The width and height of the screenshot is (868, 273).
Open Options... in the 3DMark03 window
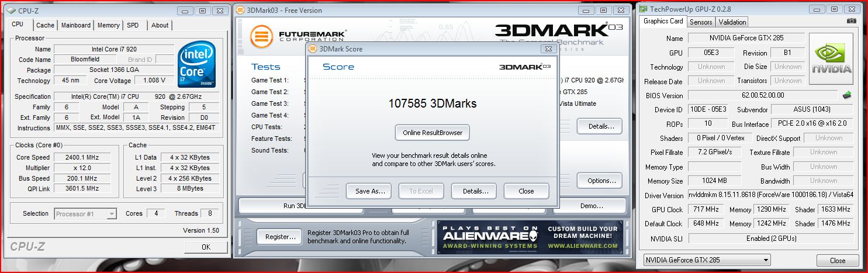click(x=600, y=181)
